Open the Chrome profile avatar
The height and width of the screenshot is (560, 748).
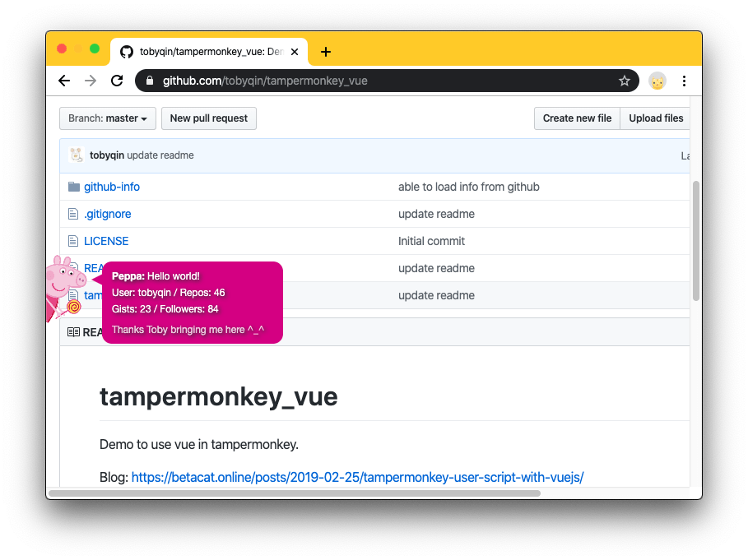click(x=657, y=81)
